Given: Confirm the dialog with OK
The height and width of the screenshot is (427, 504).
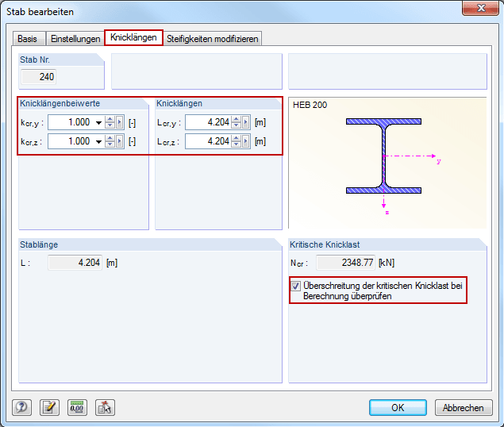Looking at the screenshot, I should (x=398, y=408).
